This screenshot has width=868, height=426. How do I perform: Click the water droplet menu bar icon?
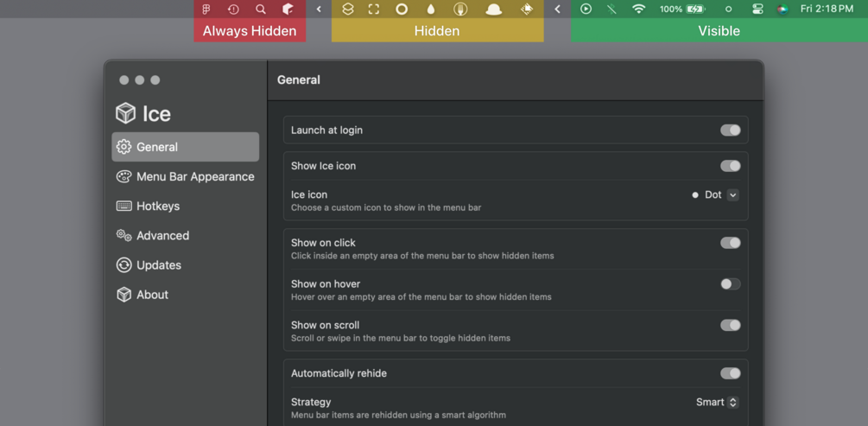pyautogui.click(x=431, y=9)
